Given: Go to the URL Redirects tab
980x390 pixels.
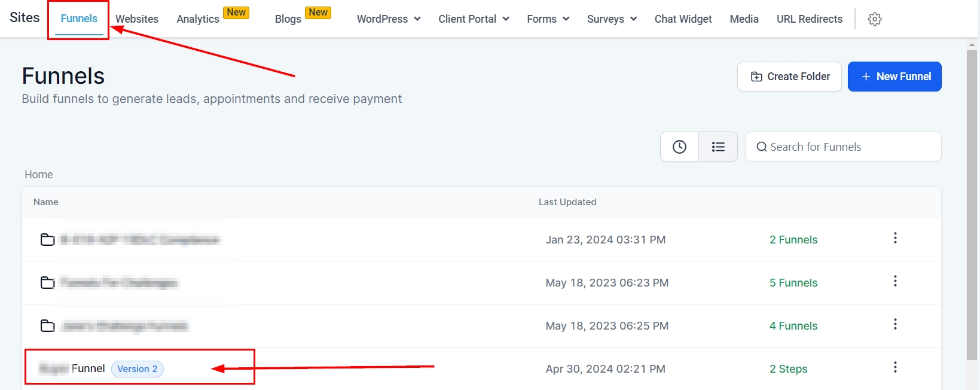Looking at the screenshot, I should pos(809,19).
